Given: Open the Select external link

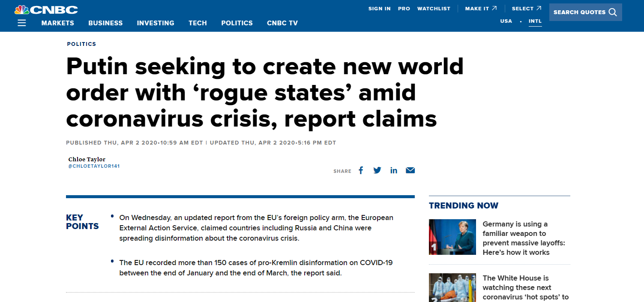Looking at the screenshot, I should tap(526, 9).
